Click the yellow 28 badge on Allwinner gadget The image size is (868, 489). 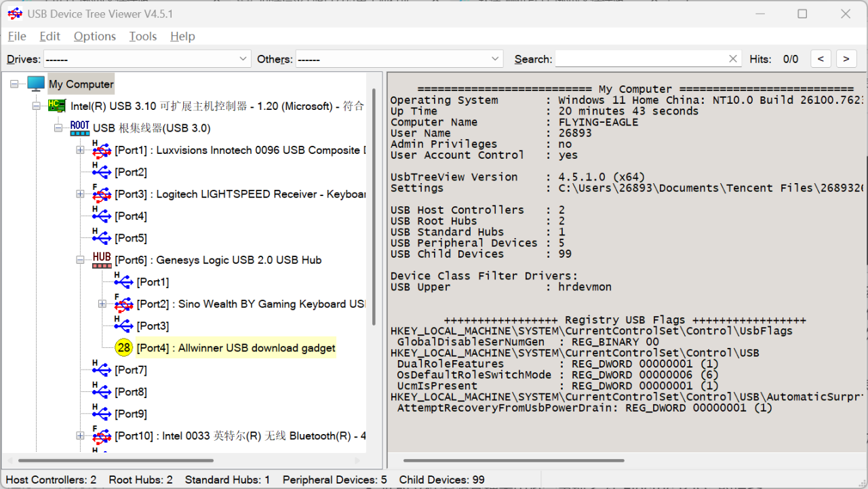pyautogui.click(x=123, y=347)
